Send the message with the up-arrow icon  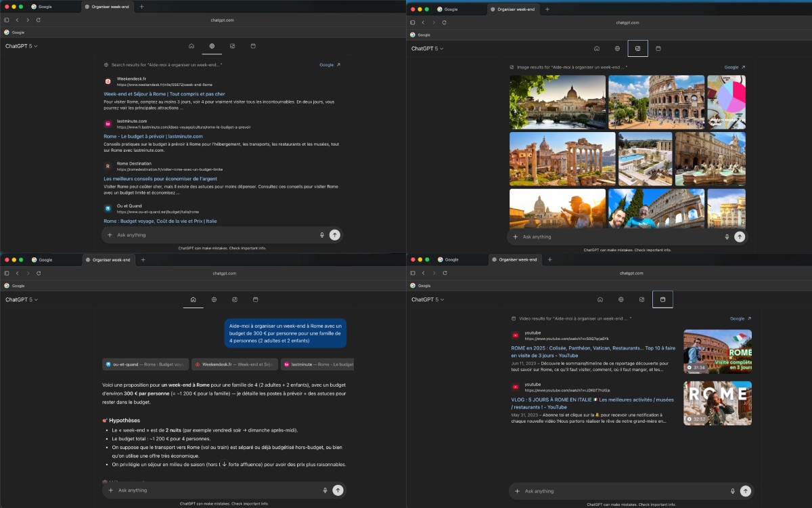pyautogui.click(x=334, y=234)
